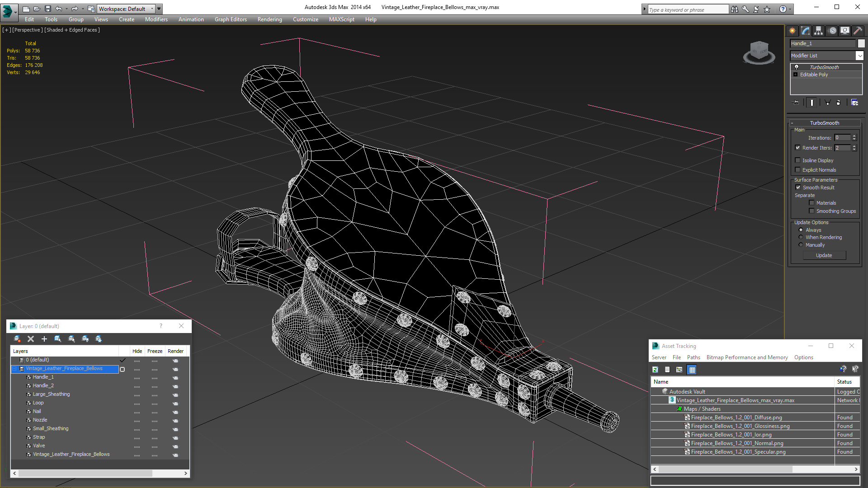Open the Display command panel tab
Image resolution: width=868 pixels, height=488 pixels.
coord(845,31)
